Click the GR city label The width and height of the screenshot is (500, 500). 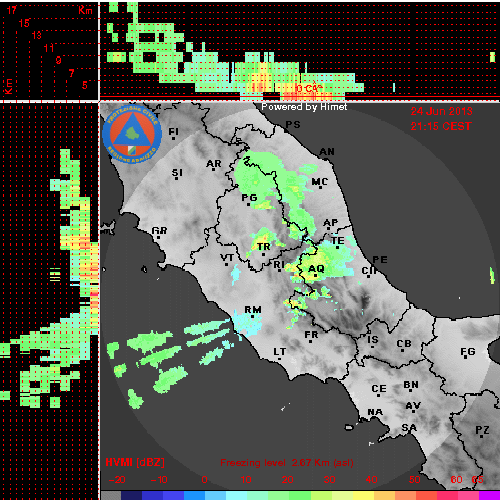159,231
